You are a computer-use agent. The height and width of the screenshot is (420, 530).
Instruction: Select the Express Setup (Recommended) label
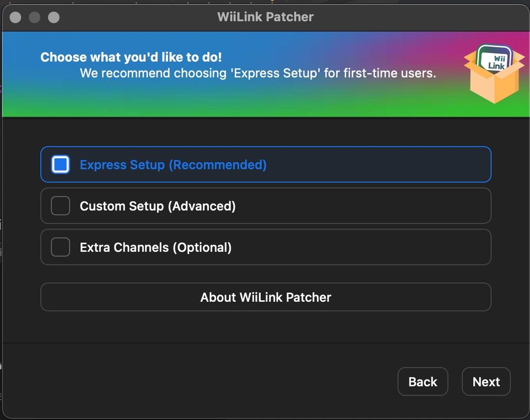(x=173, y=165)
